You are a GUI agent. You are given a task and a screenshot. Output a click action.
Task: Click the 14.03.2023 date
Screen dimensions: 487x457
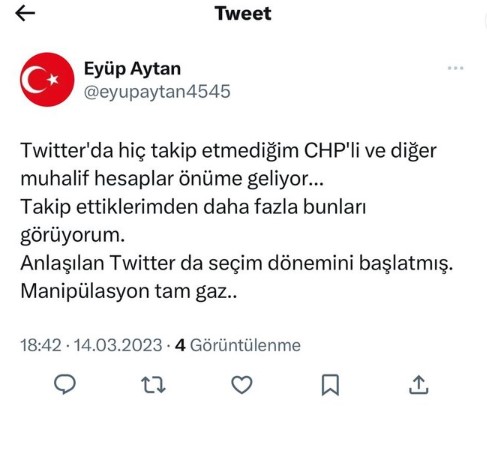(x=118, y=345)
